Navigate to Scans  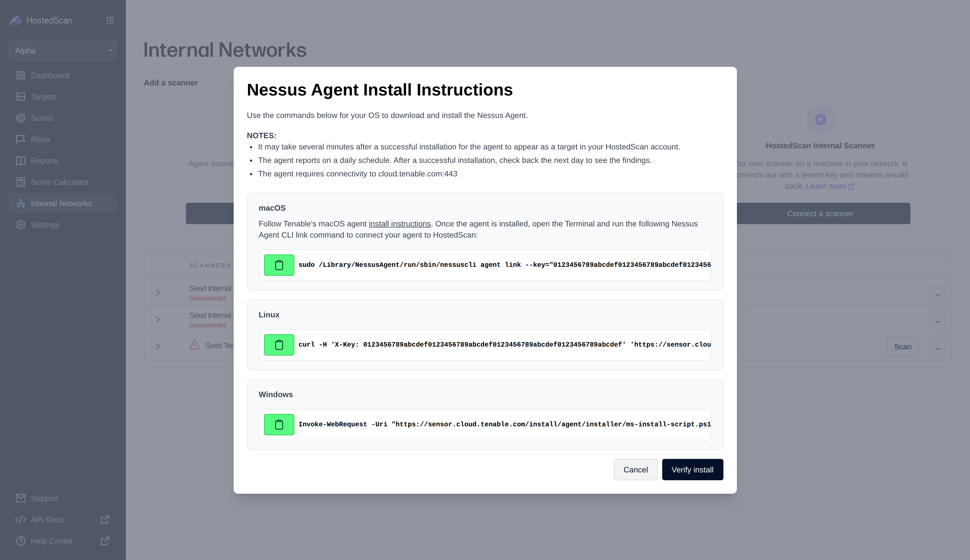pos(63,118)
